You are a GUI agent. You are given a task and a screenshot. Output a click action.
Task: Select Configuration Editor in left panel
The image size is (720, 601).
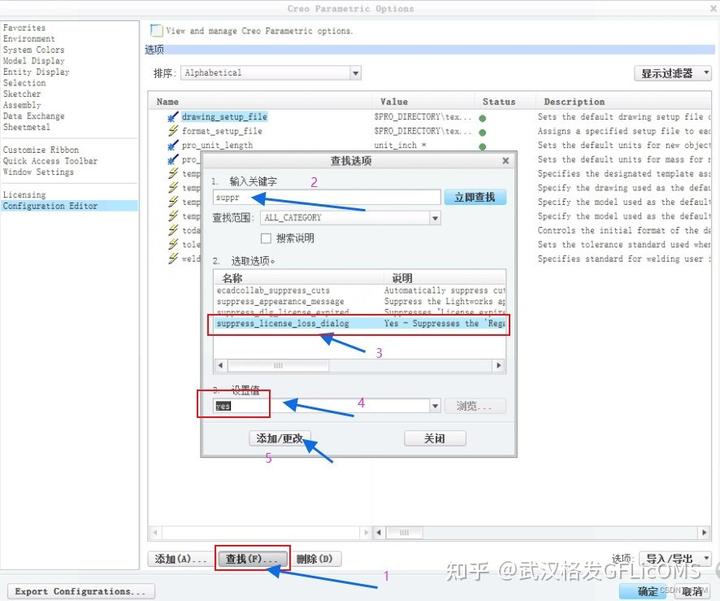tap(69, 206)
